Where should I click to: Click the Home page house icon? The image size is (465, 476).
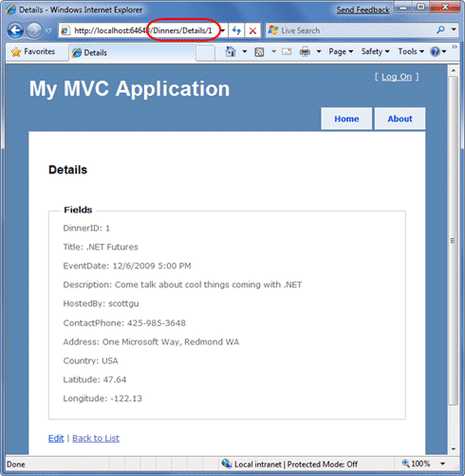tap(231, 51)
